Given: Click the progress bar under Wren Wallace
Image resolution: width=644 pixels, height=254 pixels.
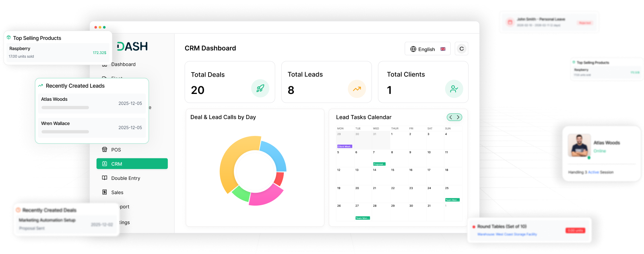Looking at the screenshot, I should point(65,132).
